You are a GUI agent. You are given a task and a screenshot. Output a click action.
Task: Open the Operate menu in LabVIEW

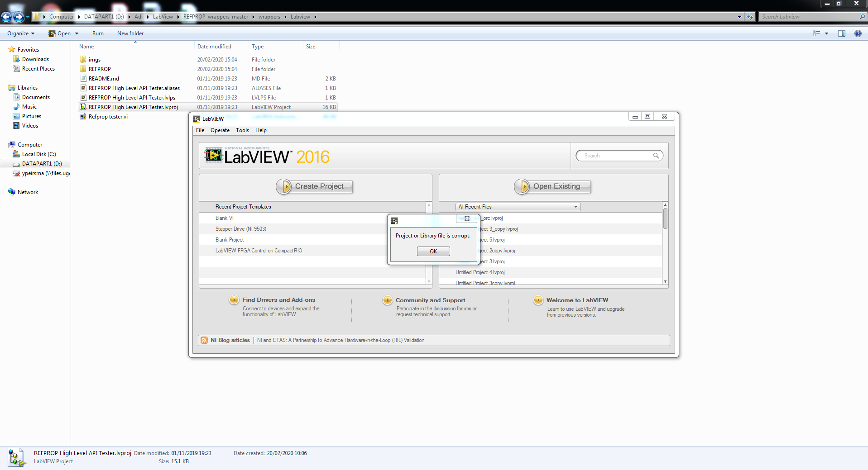point(220,130)
